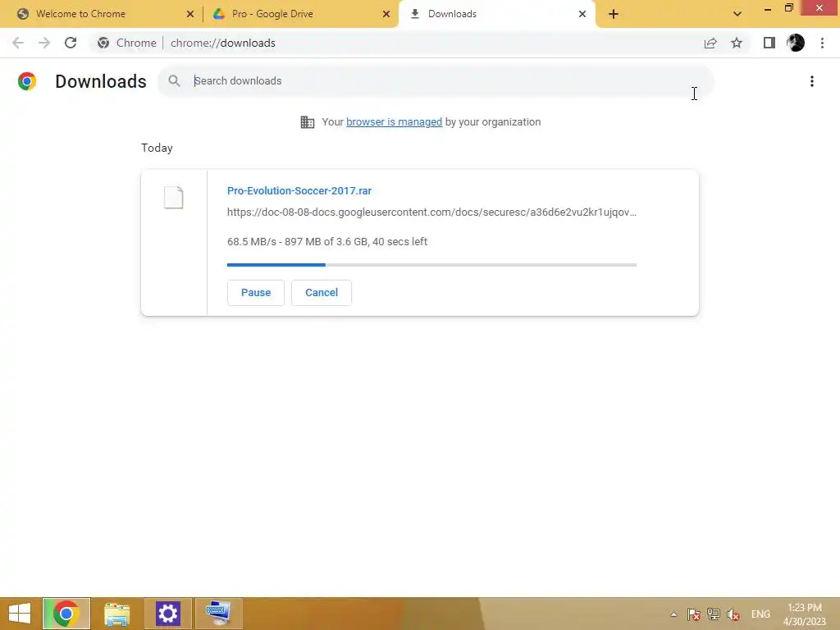Click the Chrome taskbar icon
The width and height of the screenshot is (840, 630).
(x=66, y=614)
